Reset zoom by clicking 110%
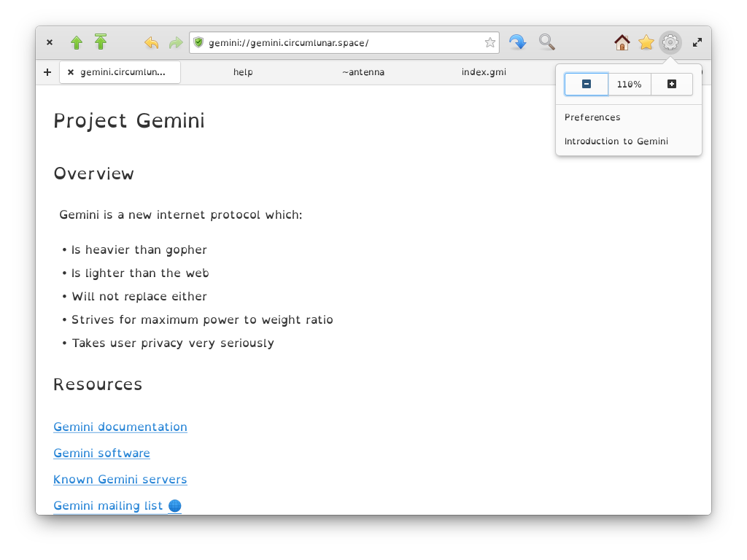747x560 pixels. click(x=630, y=85)
